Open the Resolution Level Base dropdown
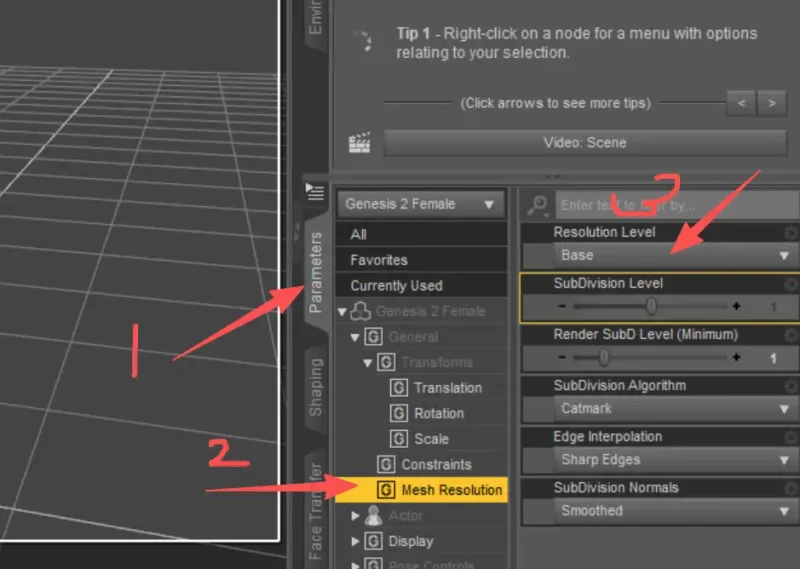The image size is (800, 569). pos(676,255)
